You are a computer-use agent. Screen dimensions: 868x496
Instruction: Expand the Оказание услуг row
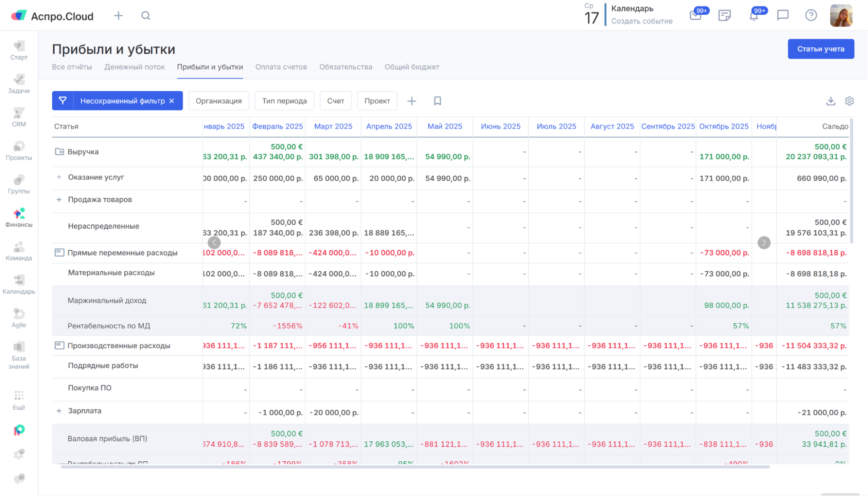coord(59,177)
